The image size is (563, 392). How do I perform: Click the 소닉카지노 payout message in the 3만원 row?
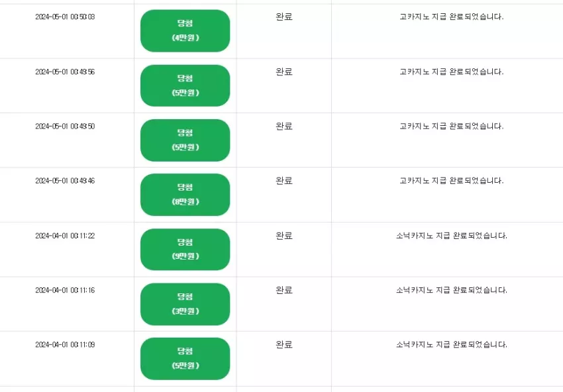(452, 290)
